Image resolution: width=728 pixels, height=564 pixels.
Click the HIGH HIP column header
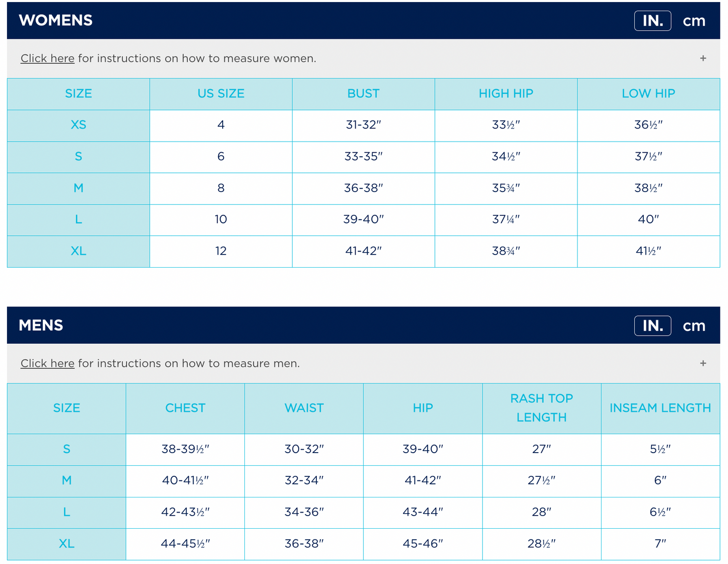tap(506, 94)
